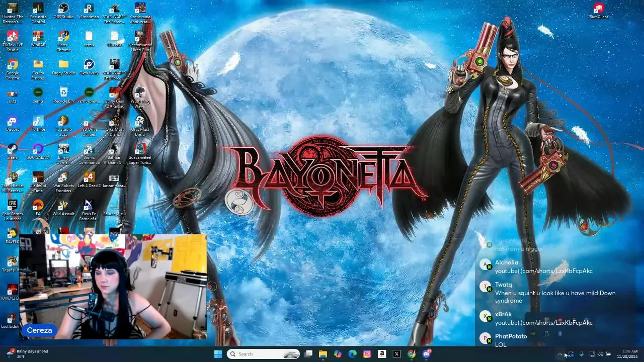Screen dimensions: 644x362
Task: Select the Lost Eidolons desktop icon
Action: [x=10, y=321]
